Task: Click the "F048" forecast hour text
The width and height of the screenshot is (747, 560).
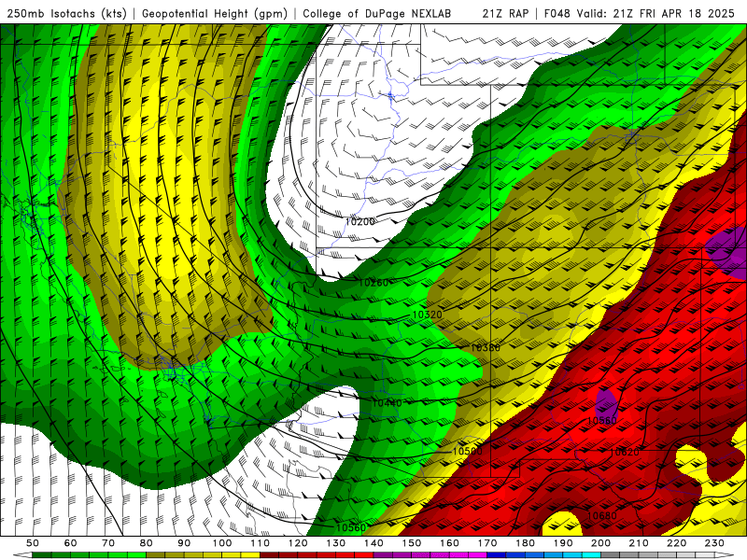Action: pyautogui.click(x=557, y=14)
